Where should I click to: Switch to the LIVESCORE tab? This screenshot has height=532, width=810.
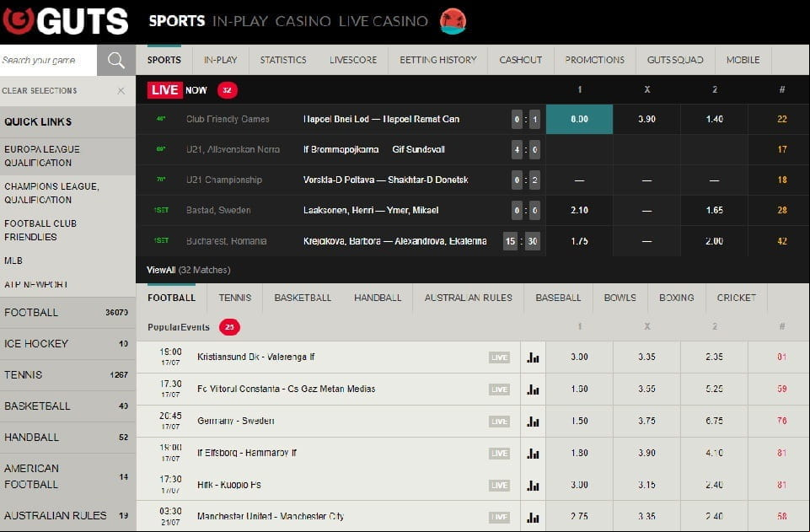(353, 60)
